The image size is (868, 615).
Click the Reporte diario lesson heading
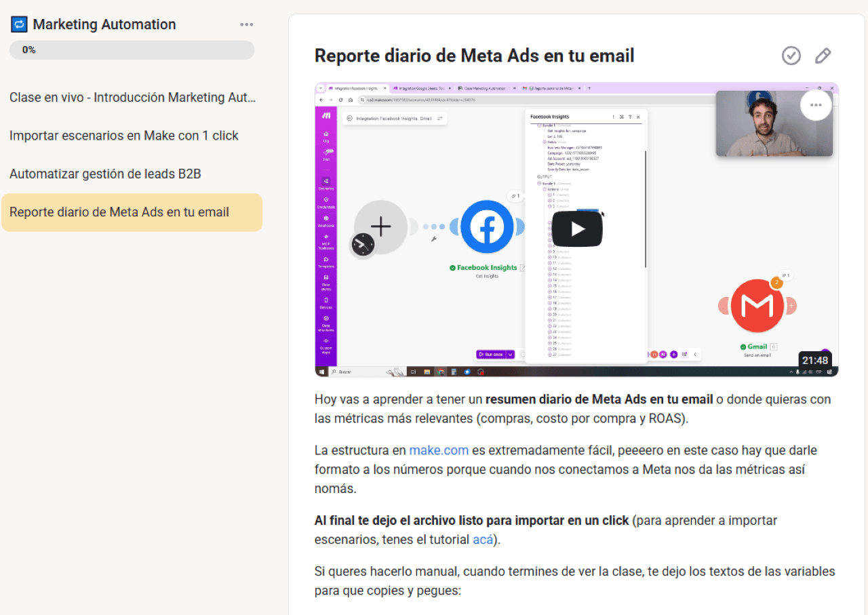click(475, 56)
